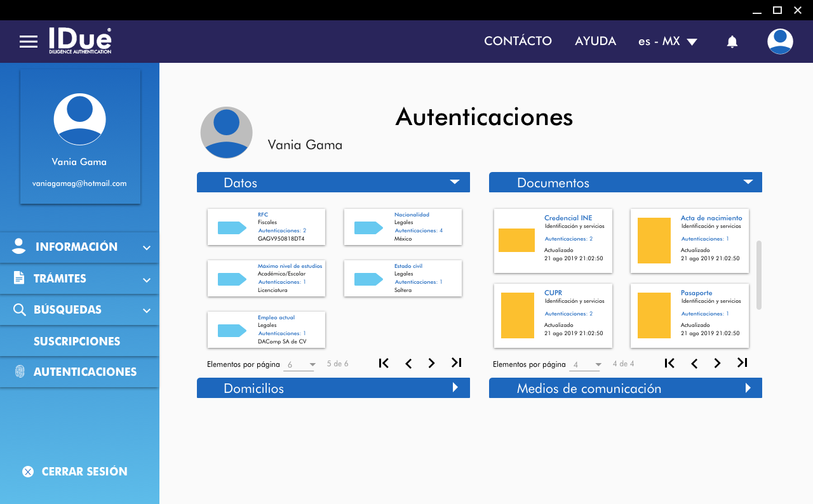
Task: Click the notifications bell icon
Action: click(x=732, y=42)
